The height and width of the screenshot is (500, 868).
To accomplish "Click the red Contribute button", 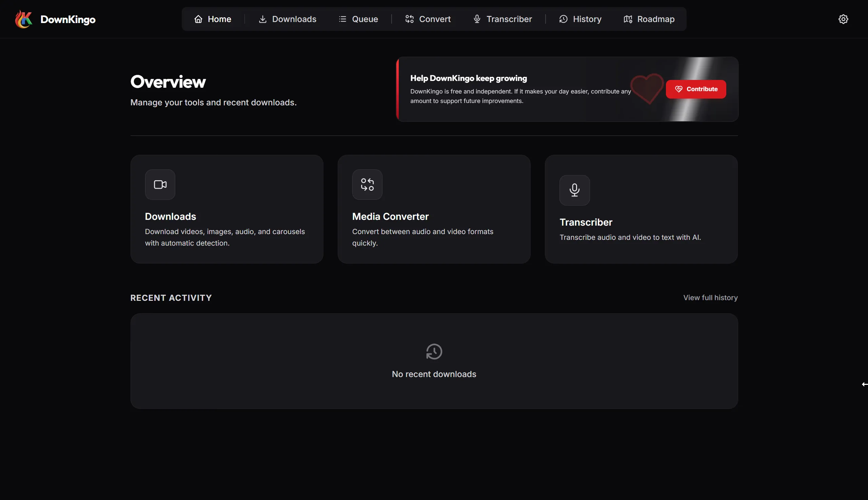I will (696, 89).
